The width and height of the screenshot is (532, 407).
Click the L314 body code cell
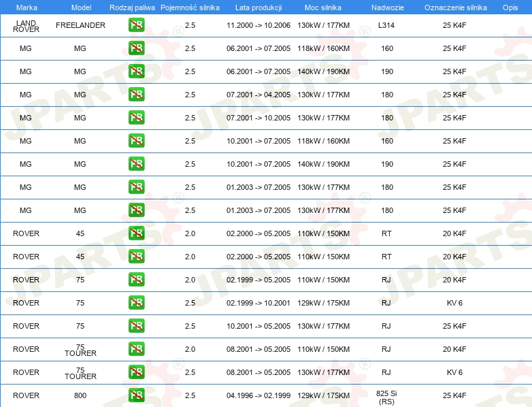pyautogui.click(x=386, y=25)
